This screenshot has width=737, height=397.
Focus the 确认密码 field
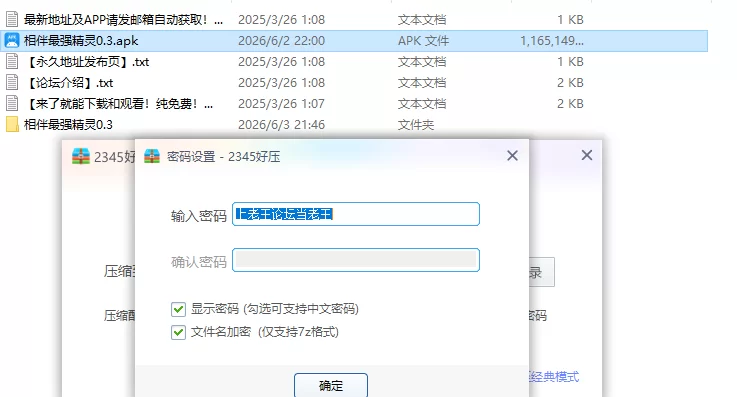coord(356,260)
